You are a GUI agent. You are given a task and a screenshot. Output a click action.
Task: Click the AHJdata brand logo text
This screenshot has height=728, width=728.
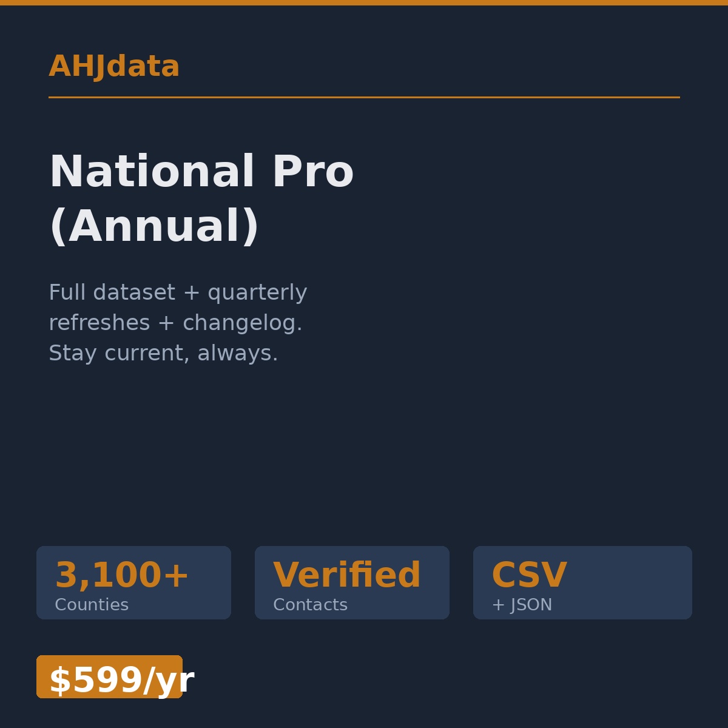[x=114, y=67]
